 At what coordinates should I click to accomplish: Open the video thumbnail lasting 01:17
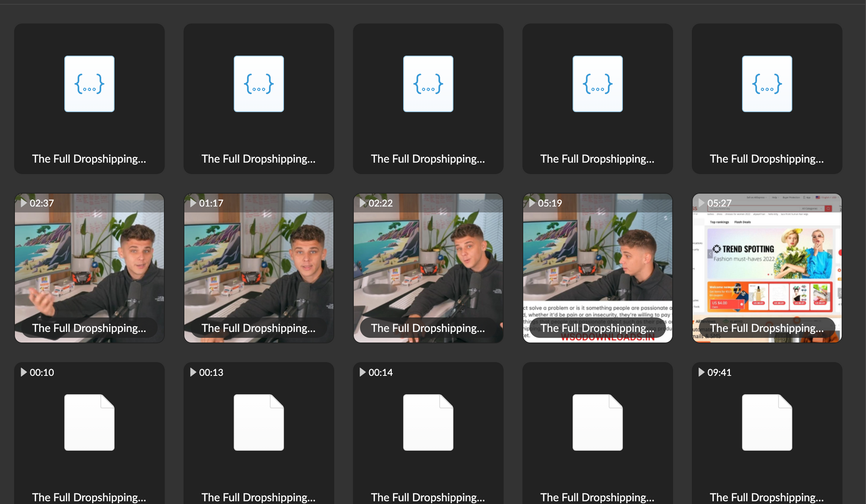[259, 268]
